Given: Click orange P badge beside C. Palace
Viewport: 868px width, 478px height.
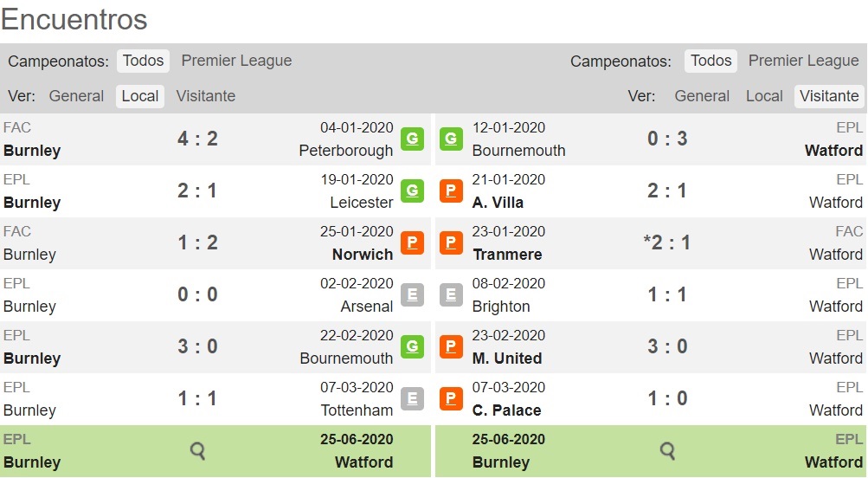Looking at the screenshot, I should [x=451, y=399].
